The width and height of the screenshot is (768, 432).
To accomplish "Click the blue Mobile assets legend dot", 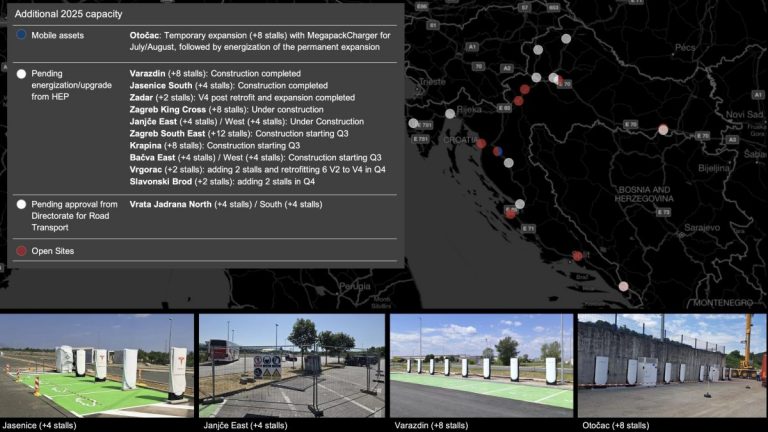I will [22, 35].
